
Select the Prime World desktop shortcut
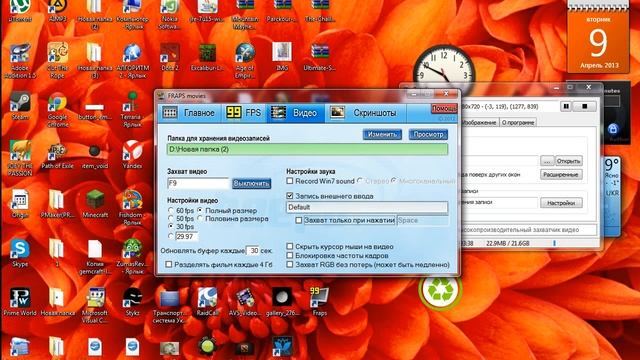tap(20, 302)
